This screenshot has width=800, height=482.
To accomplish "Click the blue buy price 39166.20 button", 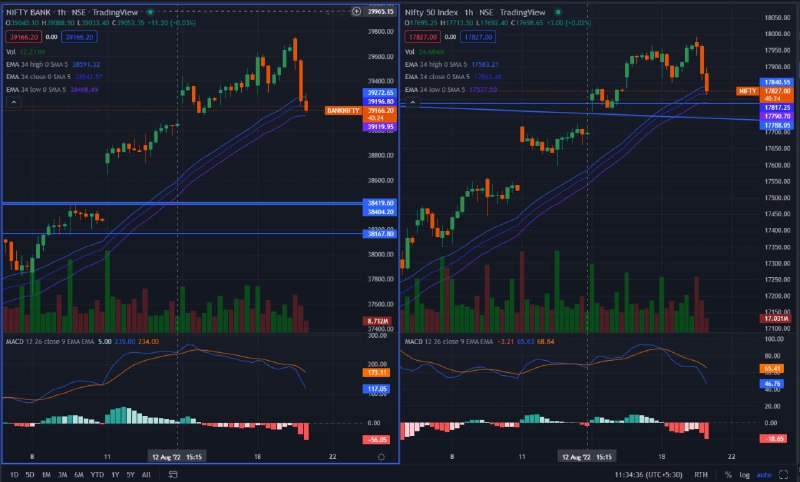I will click(x=79, y=37).
